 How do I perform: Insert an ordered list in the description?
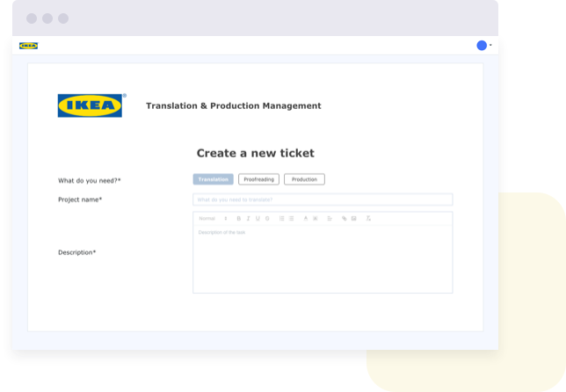click(x=281, y=218)
